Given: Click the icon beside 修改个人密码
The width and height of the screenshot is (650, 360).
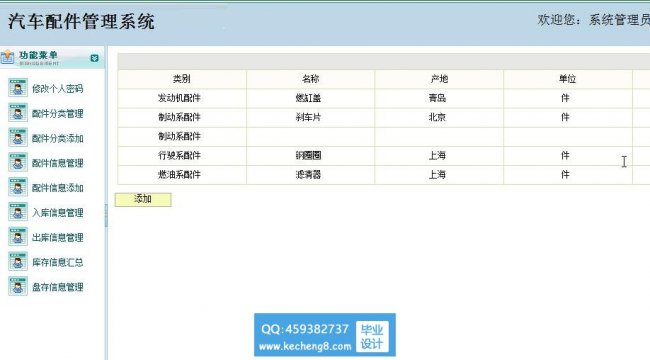Looking at the screenshot, I should coord(18,88).
